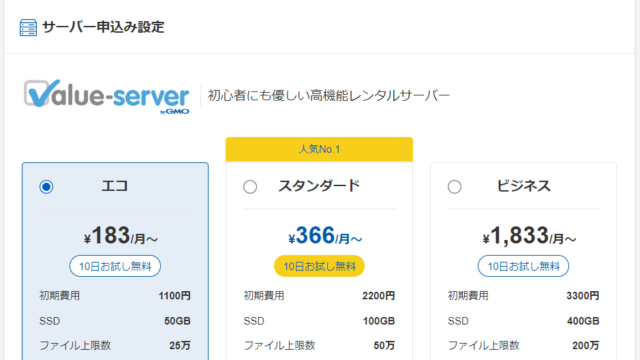Click the ¥183/月〜 price

coord(121,236)
